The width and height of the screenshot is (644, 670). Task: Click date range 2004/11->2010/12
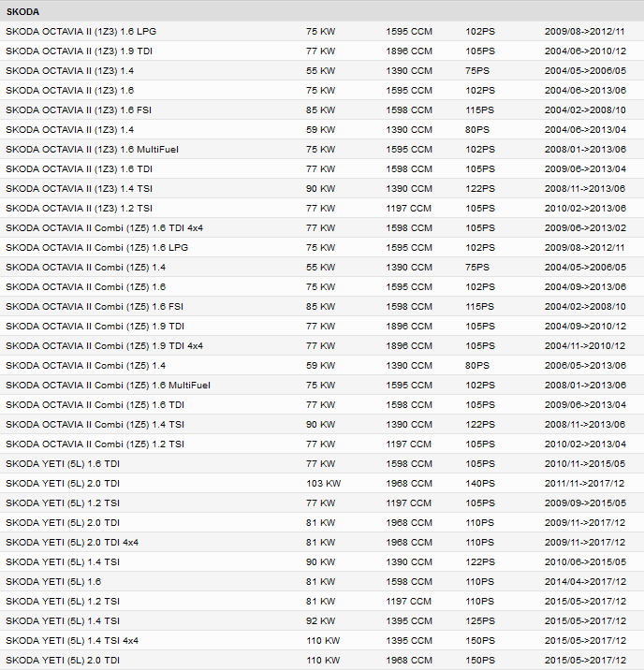585,346
